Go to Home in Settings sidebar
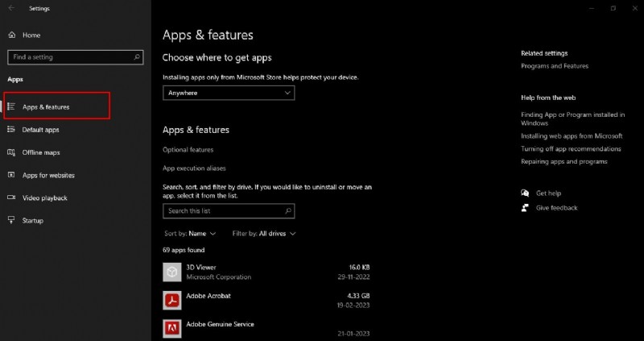The width and height of the screenshot is (644, 341). (x=31, y=35)
